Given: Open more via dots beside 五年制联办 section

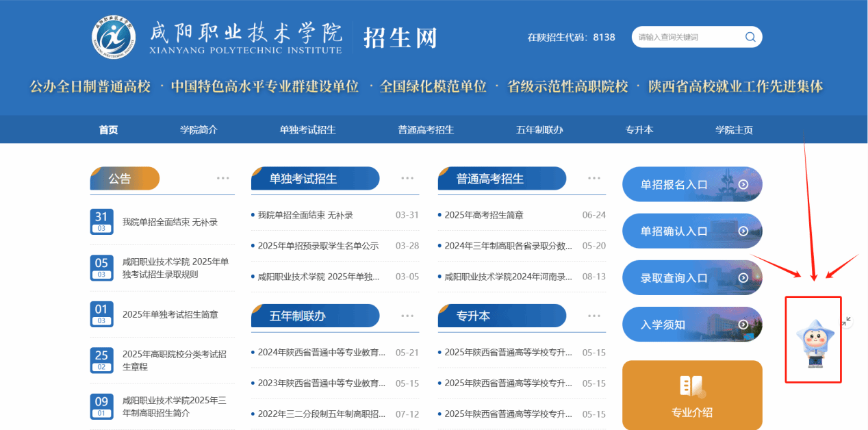Looking at the screenshot, I should [x=407, y=316].
